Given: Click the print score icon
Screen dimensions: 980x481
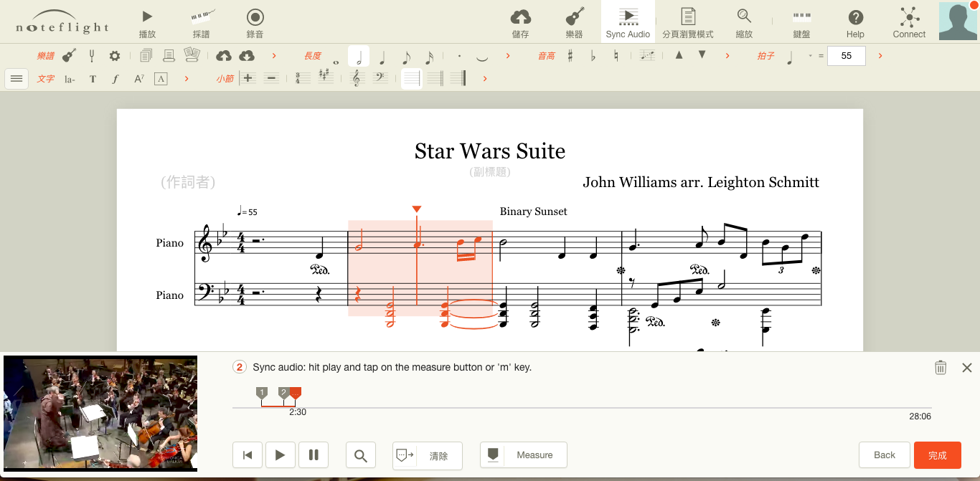Looking at the screenshot, I should coord(169,56).
